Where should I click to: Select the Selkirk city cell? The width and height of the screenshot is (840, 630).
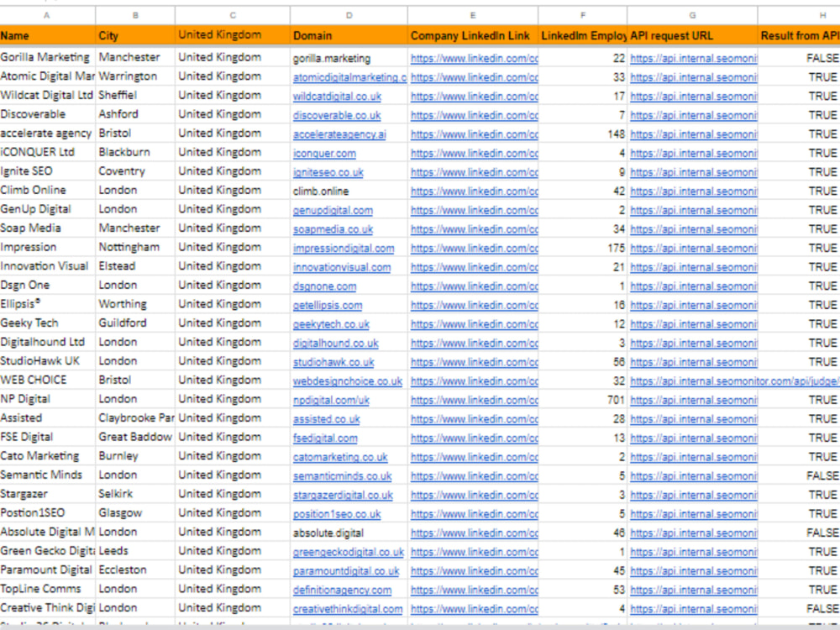pyautogui.click(x=135, y=494)
